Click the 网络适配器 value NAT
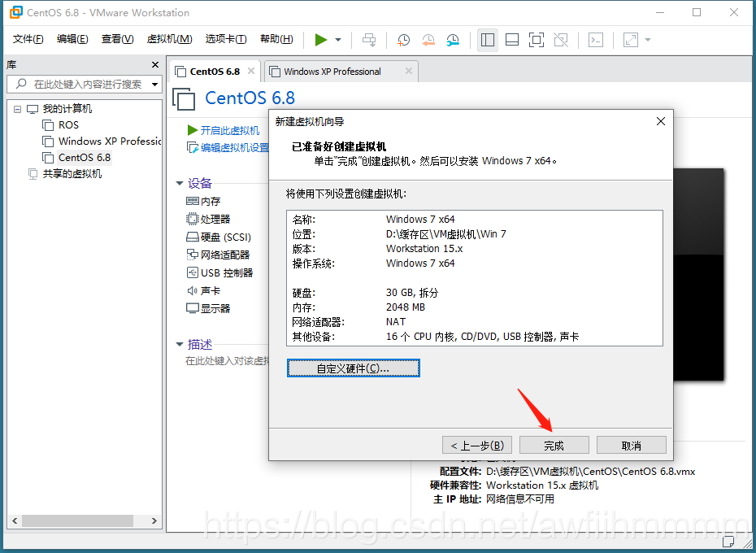 tap(396, 322)
